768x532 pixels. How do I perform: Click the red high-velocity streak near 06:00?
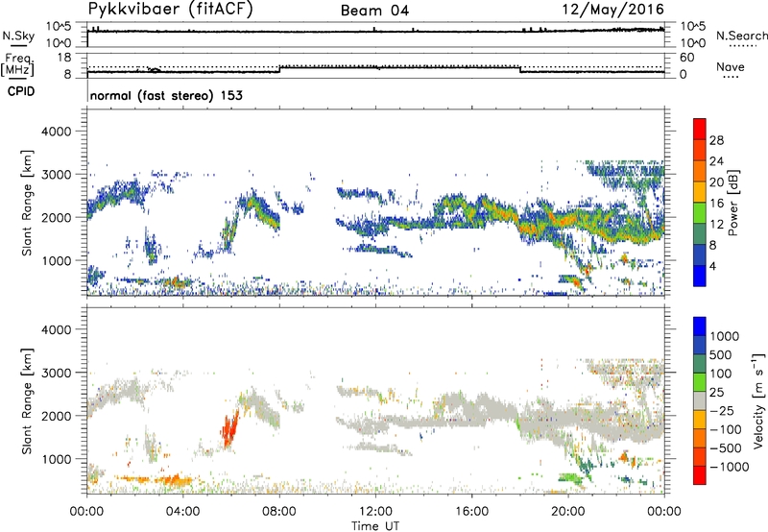[230, 427]
